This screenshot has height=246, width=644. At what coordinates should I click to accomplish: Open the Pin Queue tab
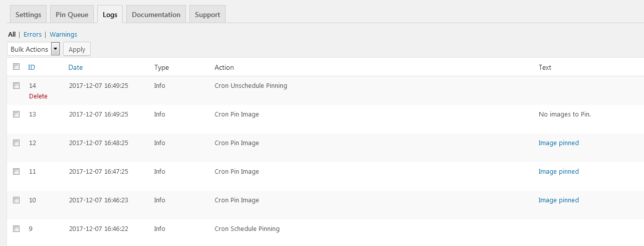(72, 15)
